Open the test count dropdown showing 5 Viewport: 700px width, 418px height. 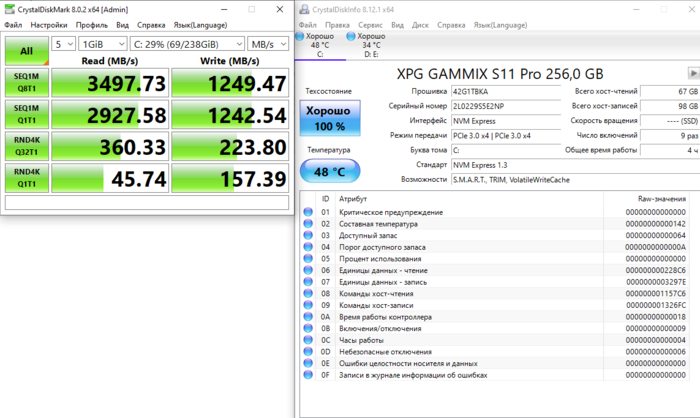[63, 44]
